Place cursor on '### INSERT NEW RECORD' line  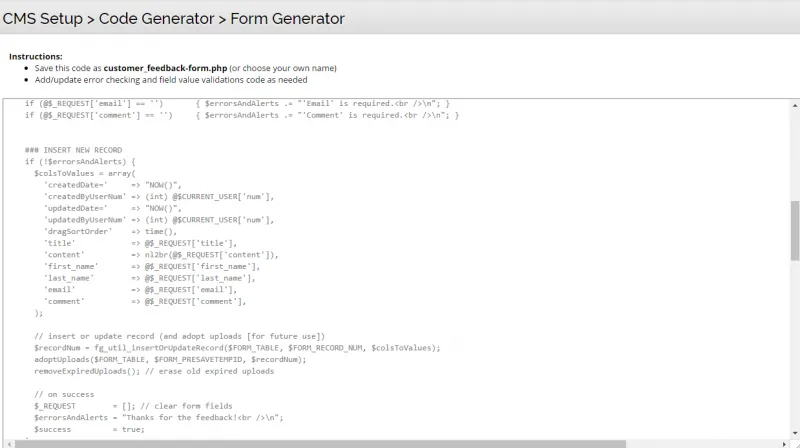(73, 150)
